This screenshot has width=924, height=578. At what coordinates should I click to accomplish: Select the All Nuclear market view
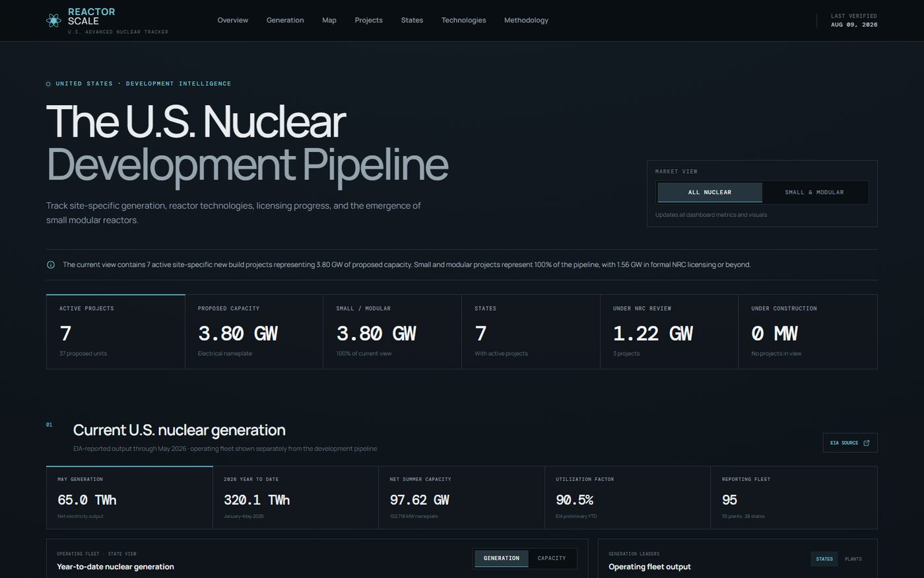pyautogui.click(x=709, y=192)
